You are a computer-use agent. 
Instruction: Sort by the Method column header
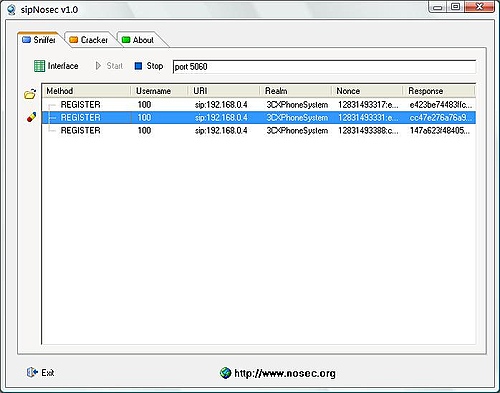pyautogui.click(x=86, y=91)
